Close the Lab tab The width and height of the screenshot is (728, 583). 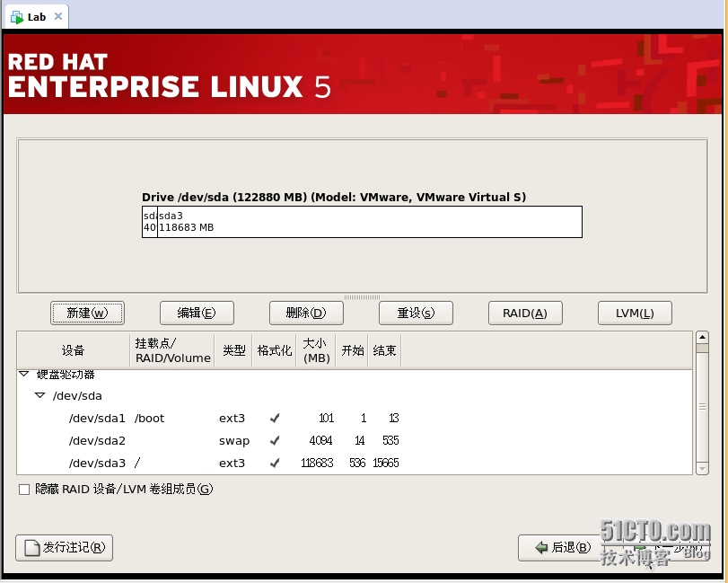(58, 16)
